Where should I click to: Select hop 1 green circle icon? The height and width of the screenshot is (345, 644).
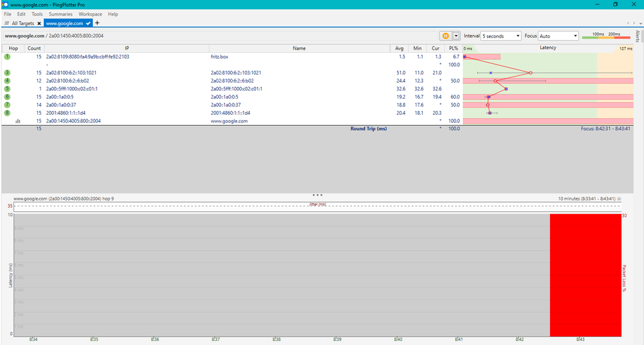pyautogui.click(x=7, y=57)
